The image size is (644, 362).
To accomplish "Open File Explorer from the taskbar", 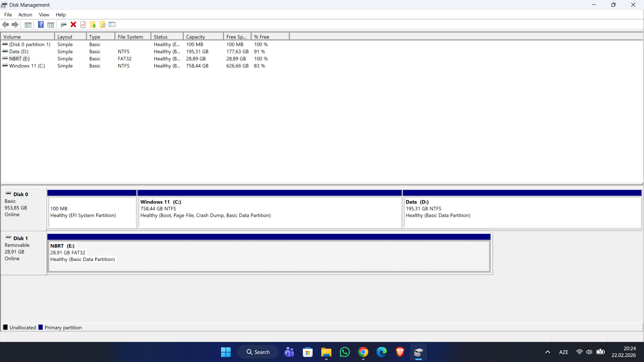I will [326, 352].
